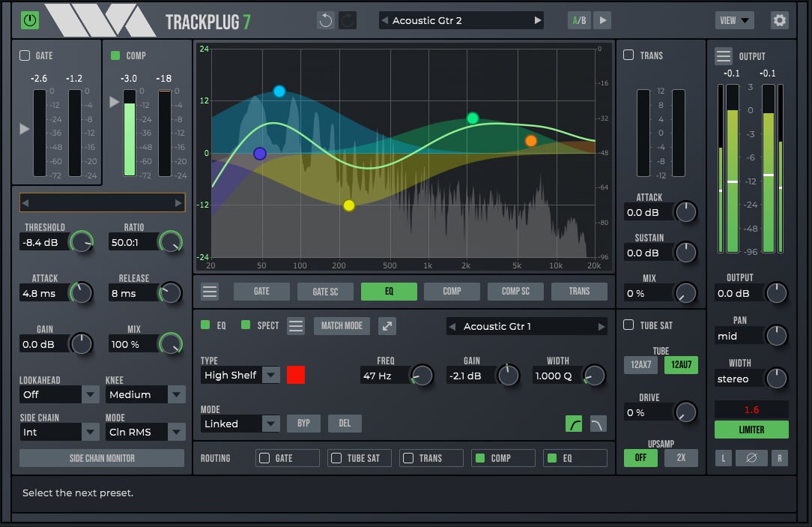Select the 12AX7 tube type

(640, 365)
